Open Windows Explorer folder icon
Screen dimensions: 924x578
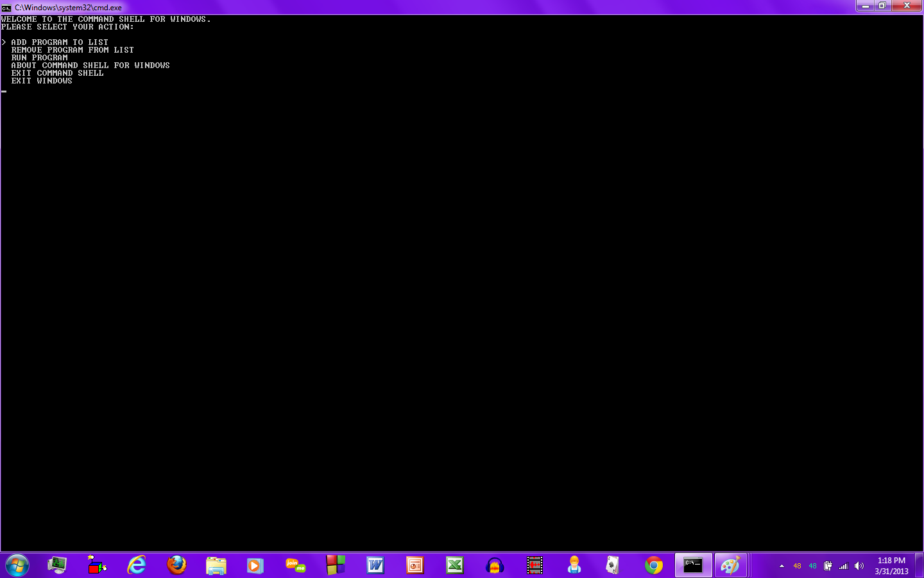(216, 565)
